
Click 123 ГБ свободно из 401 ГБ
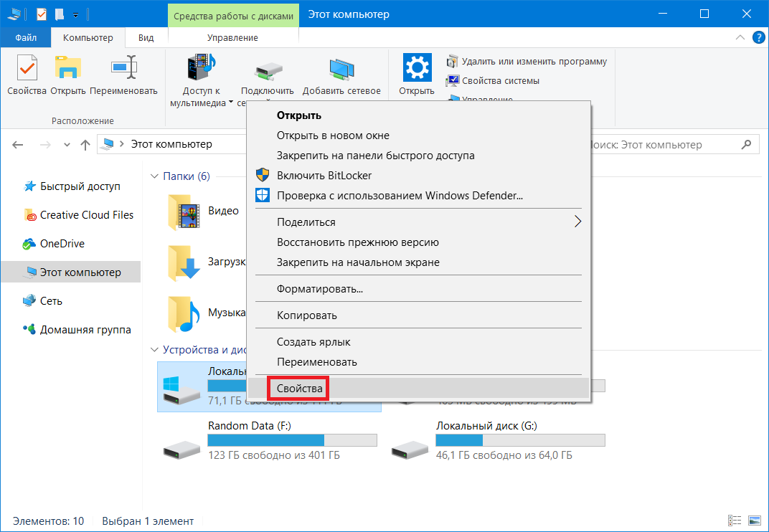click(x=273, y=455)
